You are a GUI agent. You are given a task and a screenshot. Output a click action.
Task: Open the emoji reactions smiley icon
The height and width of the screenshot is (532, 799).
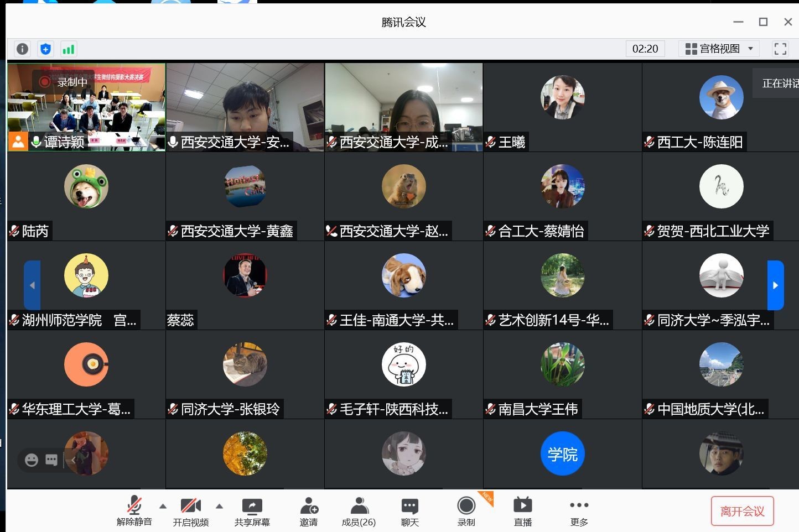[x=32, y=460]
